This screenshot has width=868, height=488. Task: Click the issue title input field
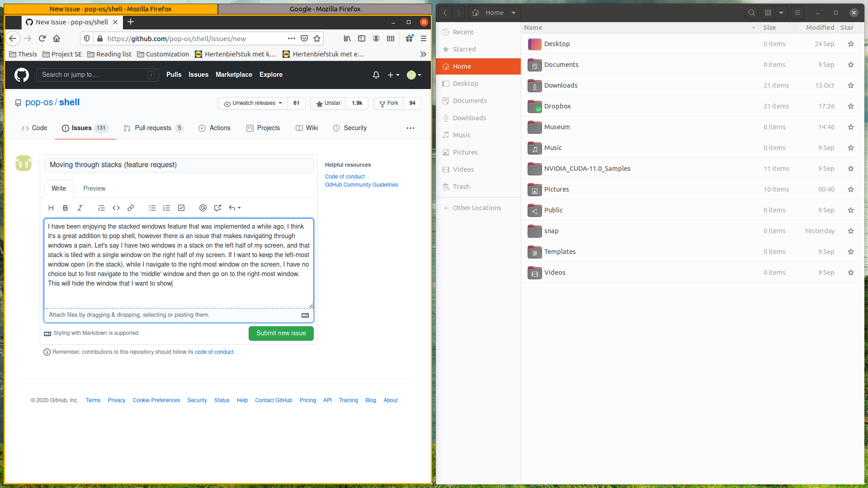(179, 165)
